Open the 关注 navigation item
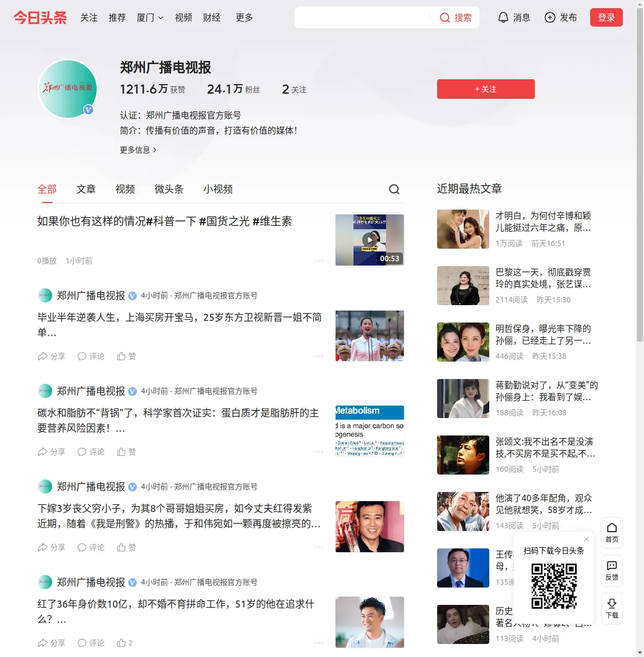The width and height of the screenshot is (644, 657). [89, 17]
